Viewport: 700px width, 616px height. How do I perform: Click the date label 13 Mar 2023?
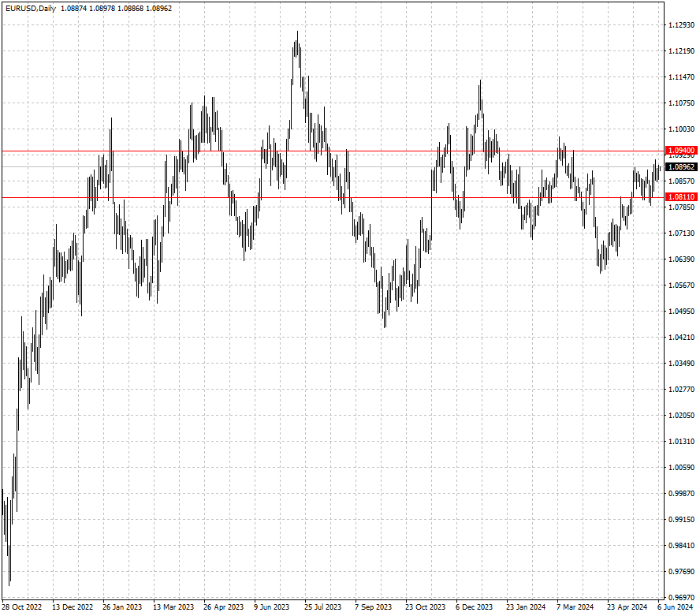(173, 607)
